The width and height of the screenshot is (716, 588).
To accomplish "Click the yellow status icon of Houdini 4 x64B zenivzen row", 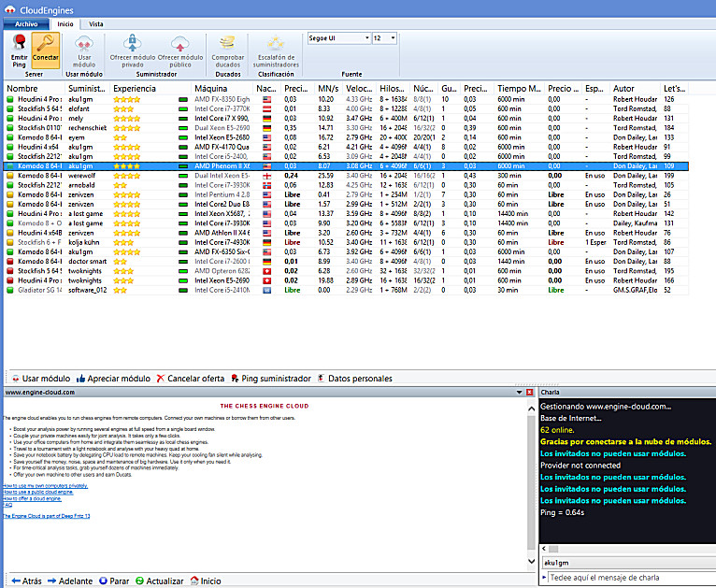I will [x=10, y=233].
